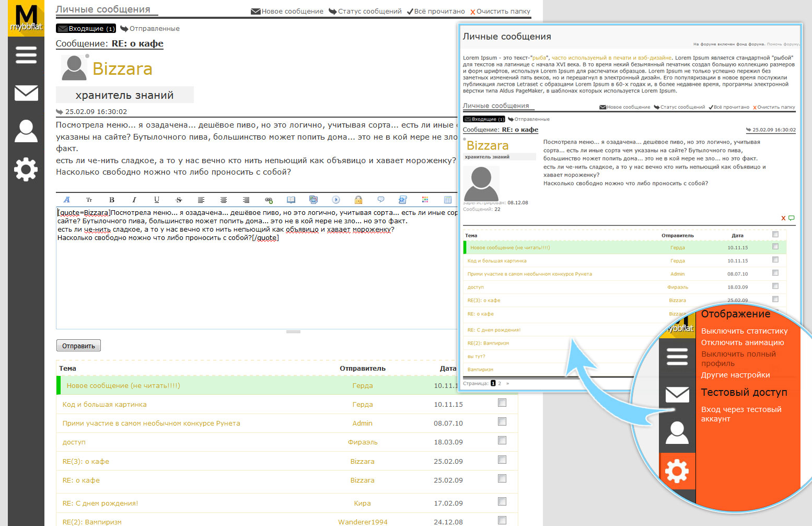Expand the orange-highlighted settings gear menu
The height and width of the screenshot is (526, 812).
tap(677, 472)
